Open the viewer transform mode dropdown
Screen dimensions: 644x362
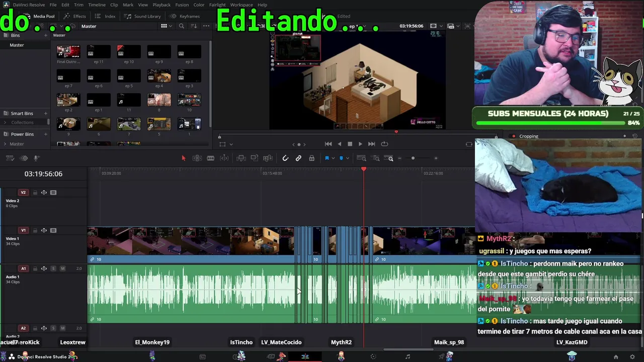tap(231, 144)
